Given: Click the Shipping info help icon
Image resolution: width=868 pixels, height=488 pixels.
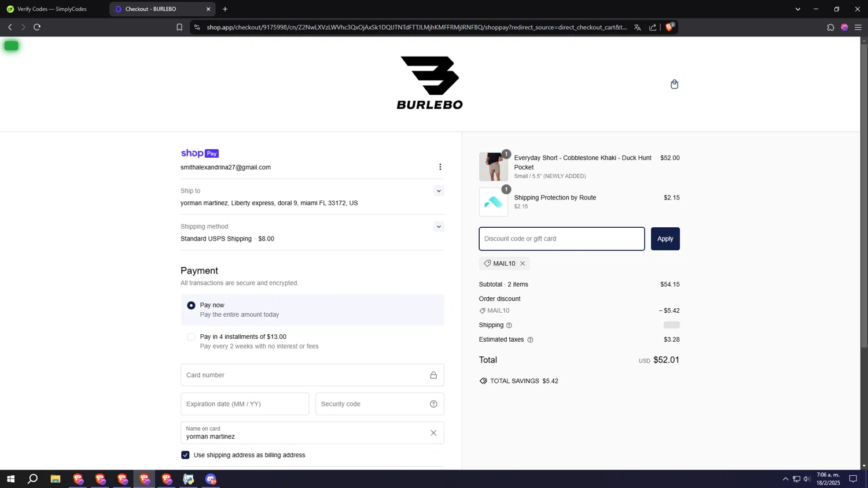Looking at the screenshot, I should pos(509,326).
